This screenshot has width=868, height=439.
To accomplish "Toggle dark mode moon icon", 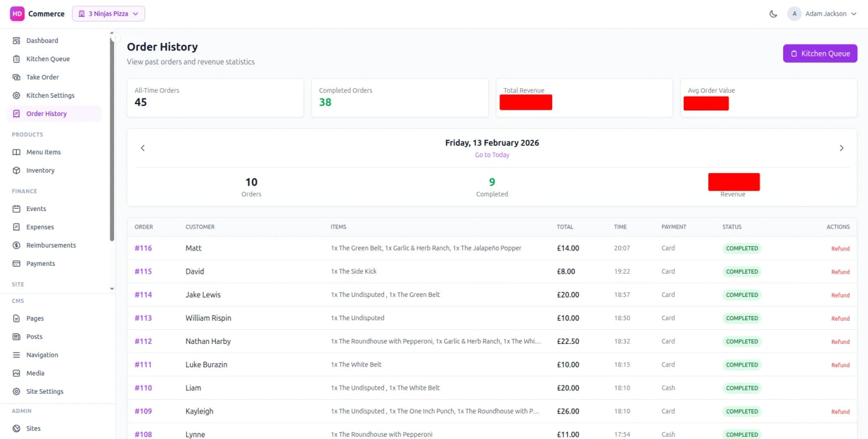I will point(773,14).
